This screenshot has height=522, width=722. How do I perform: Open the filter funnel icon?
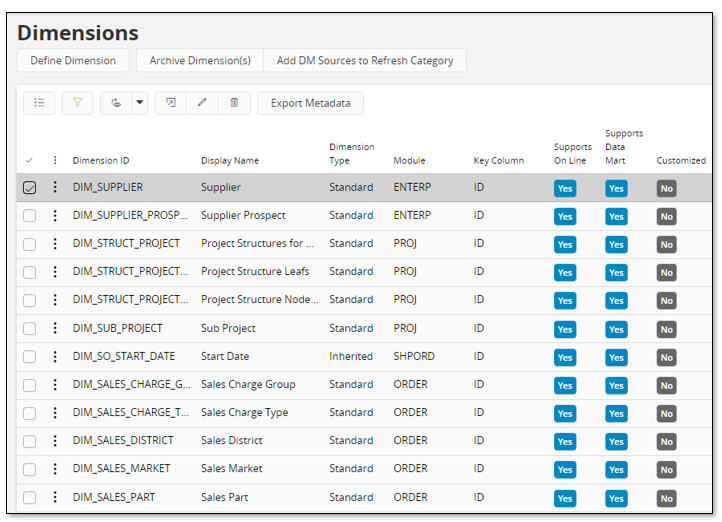77,103
